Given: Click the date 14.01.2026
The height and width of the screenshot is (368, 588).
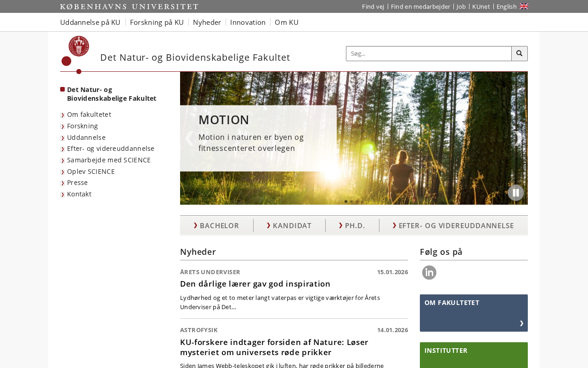Looking at the screenshot, I should point(392,330).
